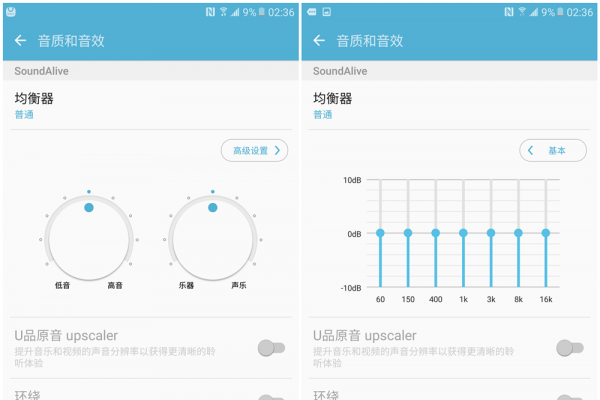The width and height of the screenshot is (600, 400).
Task: Tap the SoundAlive section header above dials
Action: [x=42, y=72]
